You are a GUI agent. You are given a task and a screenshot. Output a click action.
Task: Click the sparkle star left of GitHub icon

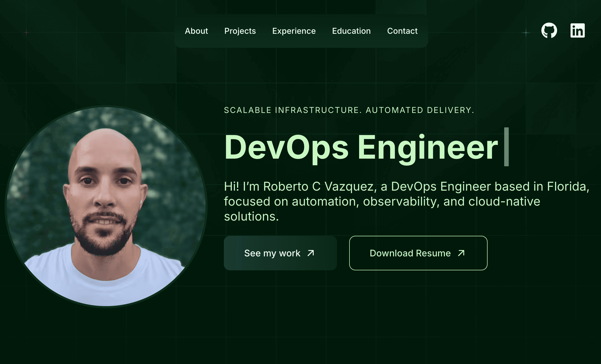point(526,33)
